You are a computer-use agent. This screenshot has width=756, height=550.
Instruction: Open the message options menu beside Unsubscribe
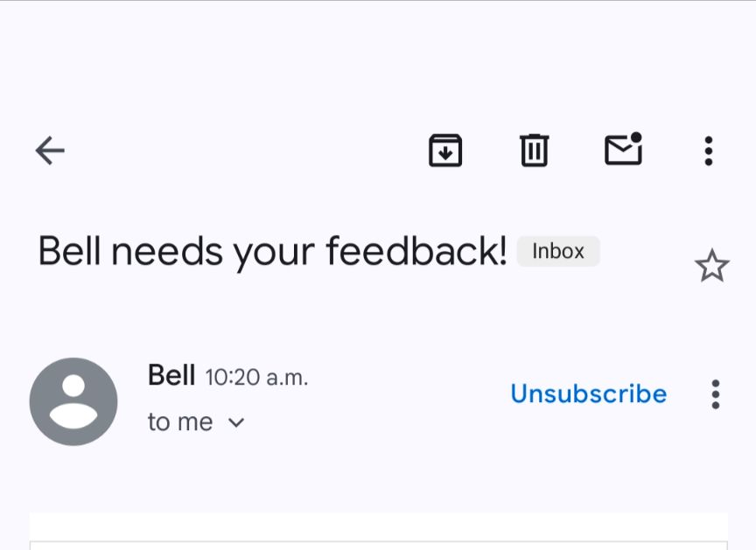click(716, 393)
